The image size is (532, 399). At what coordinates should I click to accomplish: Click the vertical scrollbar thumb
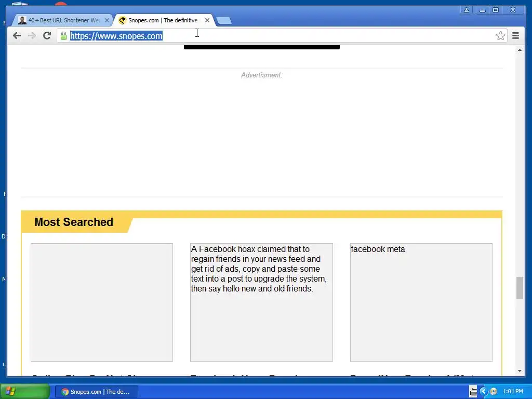[x=520, y=288]
